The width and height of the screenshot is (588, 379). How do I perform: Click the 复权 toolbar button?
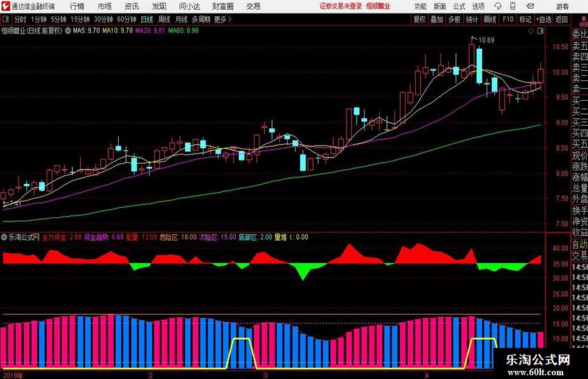pyautogui.click(x=419, y=19)
